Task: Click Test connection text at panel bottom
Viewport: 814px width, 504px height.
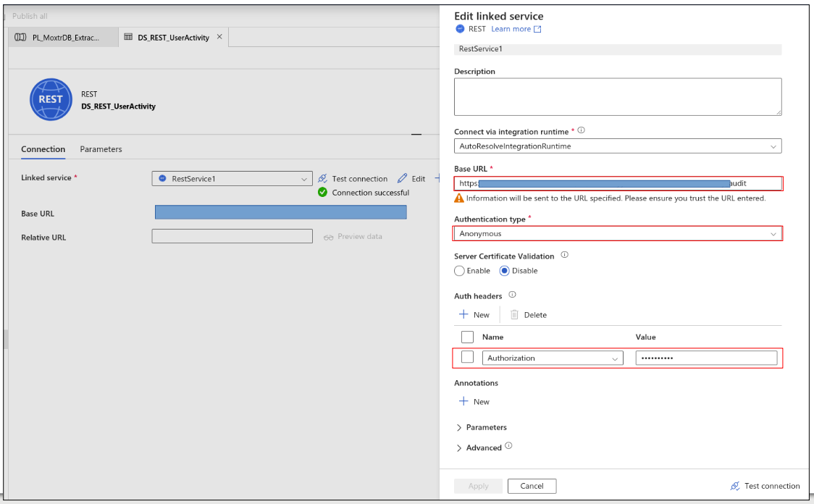Action: pos(772,486)
